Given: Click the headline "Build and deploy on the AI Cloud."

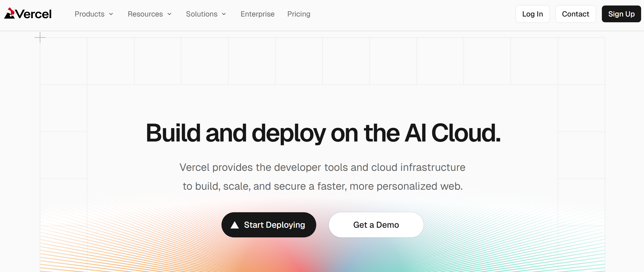Looking at the screenshot, I should click(323, 133).
